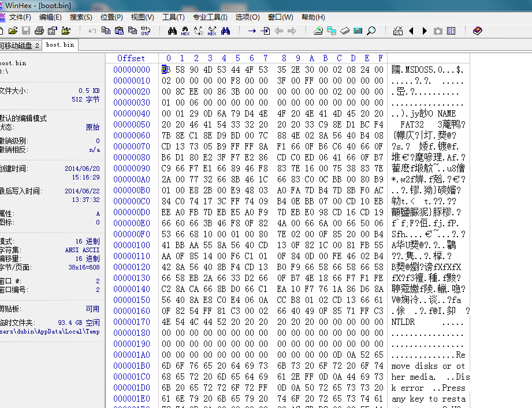Click the blue binoculars simultaneous search icon

pyautogui.click(x=226, y=31)
